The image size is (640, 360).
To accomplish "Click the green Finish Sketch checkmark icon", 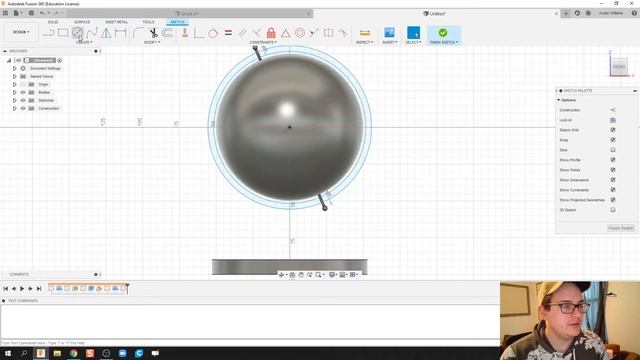I will pos(443,32).
